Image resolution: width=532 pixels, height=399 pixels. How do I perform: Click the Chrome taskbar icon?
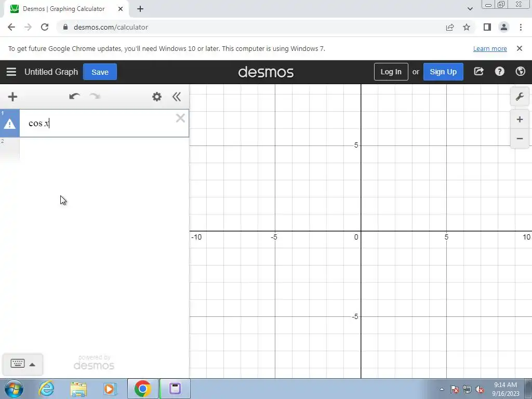pos(142,389)
